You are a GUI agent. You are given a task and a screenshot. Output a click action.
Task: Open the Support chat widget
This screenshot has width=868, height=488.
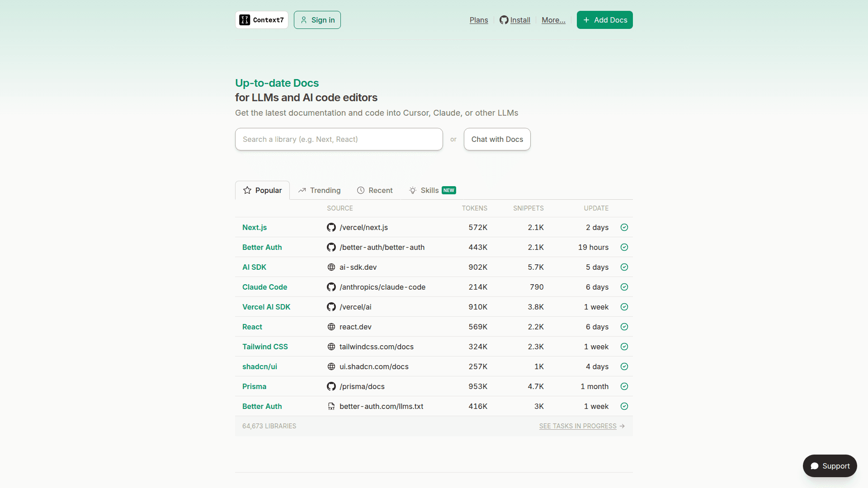pyautogui.click(x=830, y=466)
